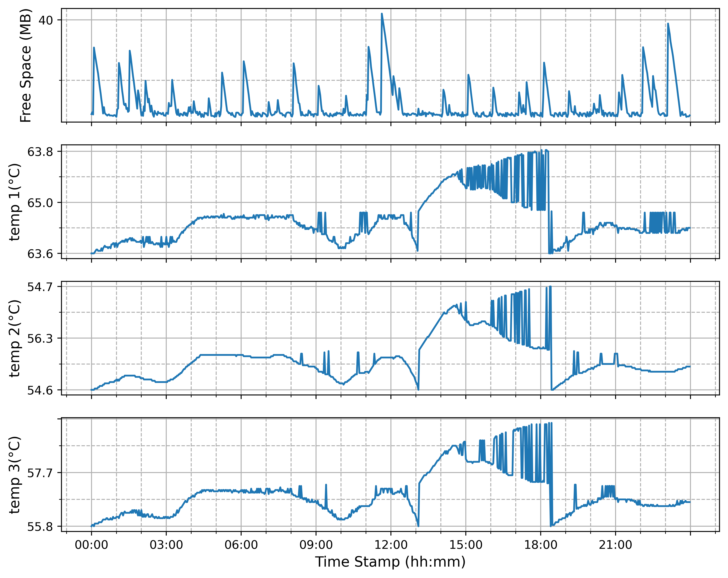Click the 40 tick on Free Space axis

46,20
